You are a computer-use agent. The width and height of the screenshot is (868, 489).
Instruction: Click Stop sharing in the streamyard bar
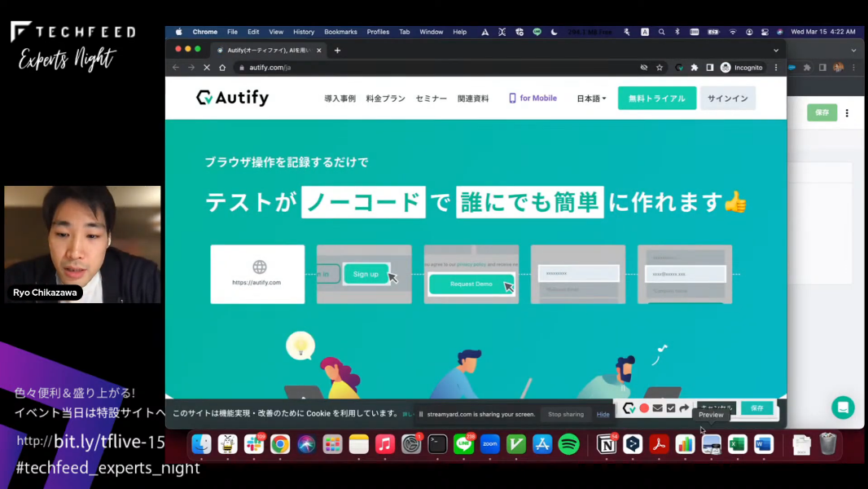[x=566, y=414]
